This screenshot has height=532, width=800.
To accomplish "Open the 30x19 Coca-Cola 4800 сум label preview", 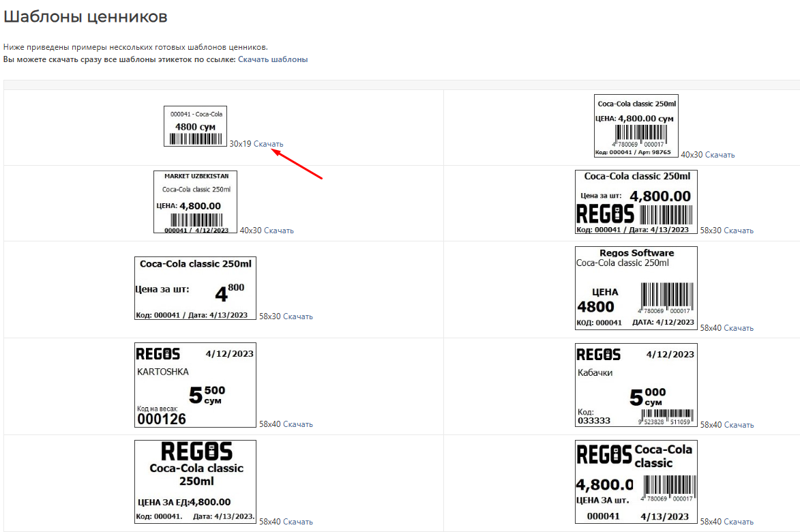I will (196, 126).
